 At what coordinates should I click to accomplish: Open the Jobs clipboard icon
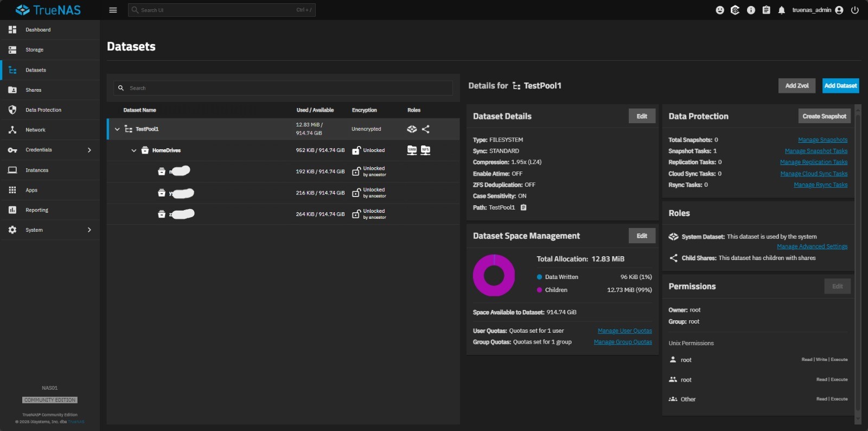(766, 10)
